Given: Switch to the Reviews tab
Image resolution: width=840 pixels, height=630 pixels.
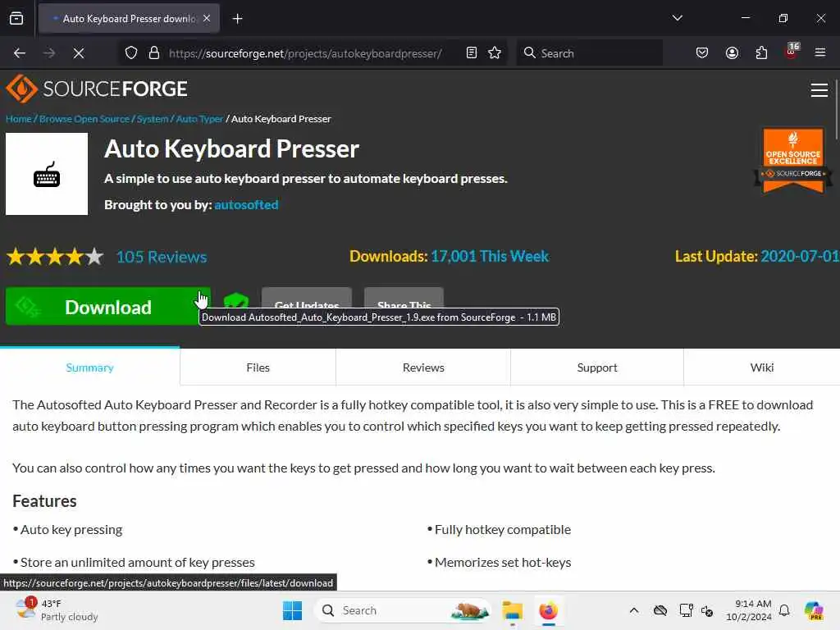Looking at the screenshot, I should click(423, 367).
